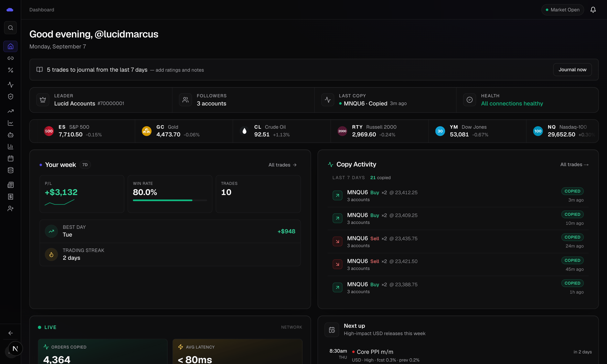Open the add-user sidebar icon
This screenshot has width=607, height=364.
click(x=10, y=208)
